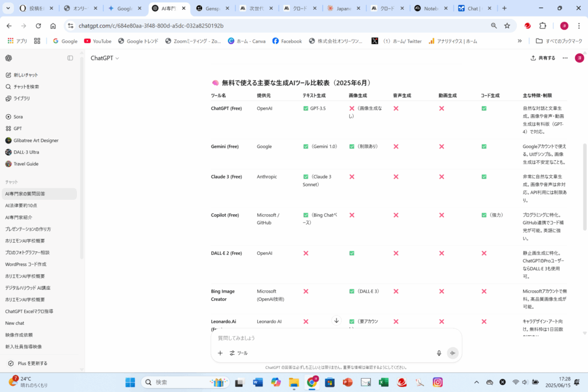Click the address bar URL
Screen dimensions: 588x392
click(151, 26)
